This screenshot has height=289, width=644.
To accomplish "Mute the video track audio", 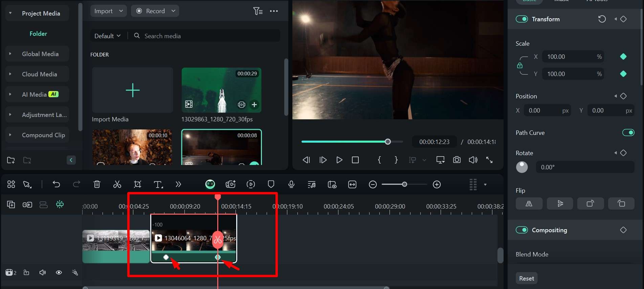I will point(43,272).
